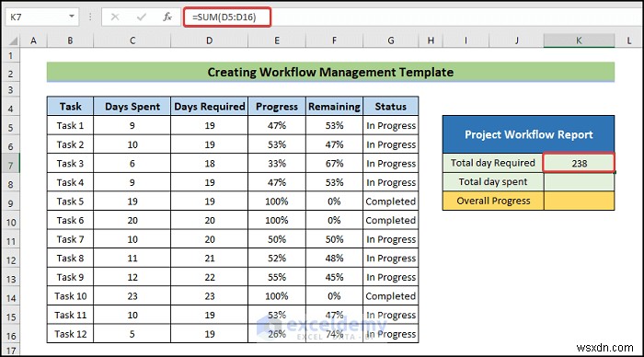The height and width of the screenshot is (357, 644).
Task: Select Days Required value 21 for Task 8
Action: [x=210, y=258]
